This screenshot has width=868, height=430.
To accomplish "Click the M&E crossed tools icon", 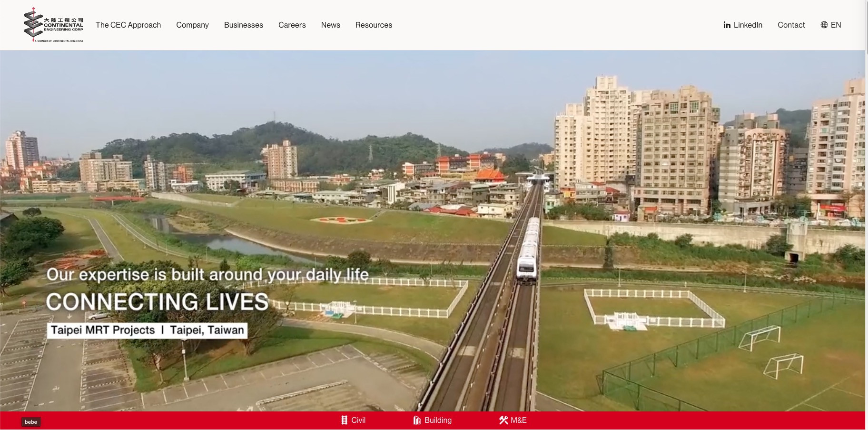I will click(x=503, y=420).
